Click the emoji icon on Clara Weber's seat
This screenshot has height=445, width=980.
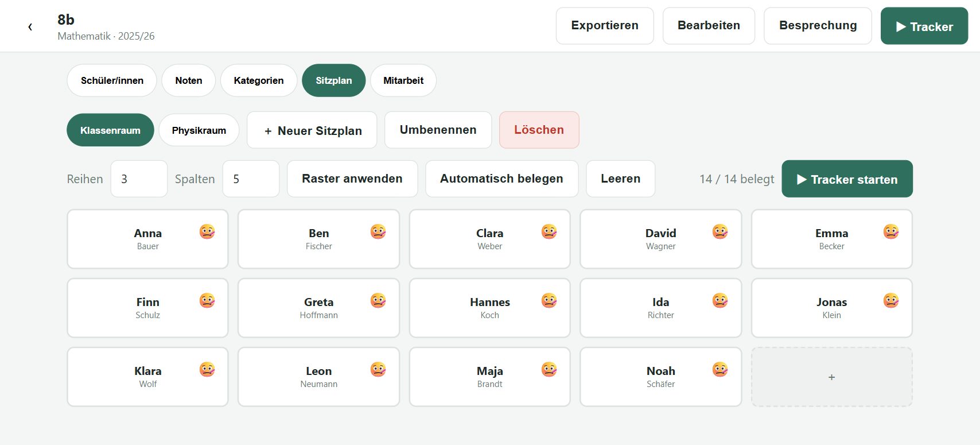point(549,232)
